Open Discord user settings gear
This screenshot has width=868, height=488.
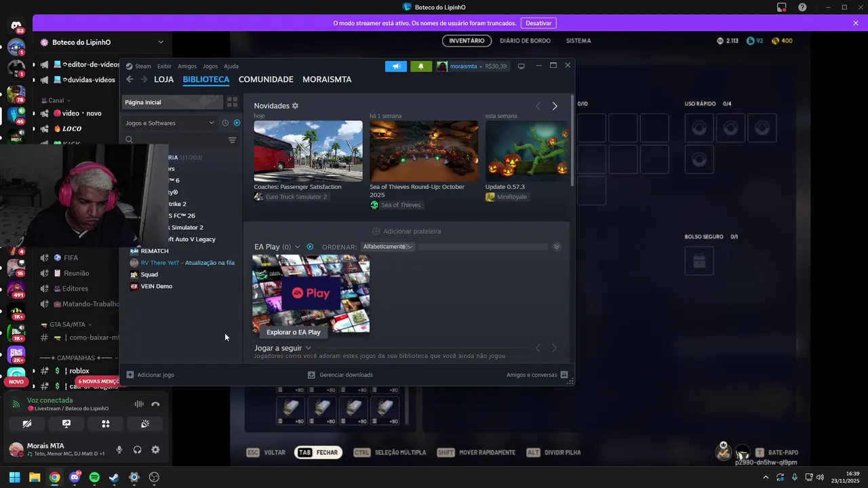point(155,449)
